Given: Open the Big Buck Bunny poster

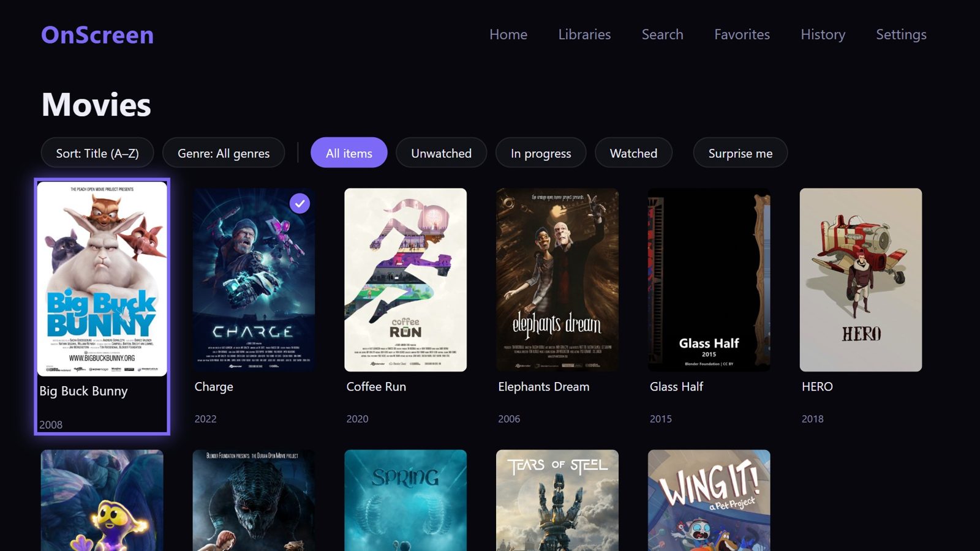Looking at the screenshot, I should pyautogui.click(x=102, y=279).
